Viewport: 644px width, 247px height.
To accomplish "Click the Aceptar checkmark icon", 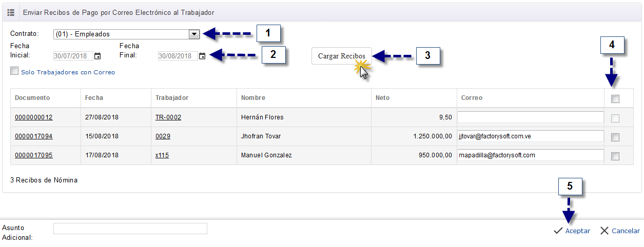I will [x=558, y=231].
